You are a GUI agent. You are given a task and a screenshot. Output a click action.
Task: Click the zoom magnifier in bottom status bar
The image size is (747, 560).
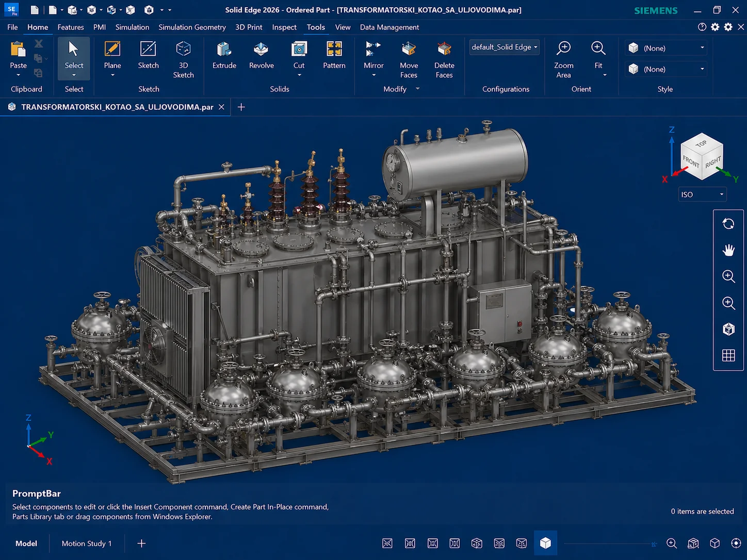(672, 543)
